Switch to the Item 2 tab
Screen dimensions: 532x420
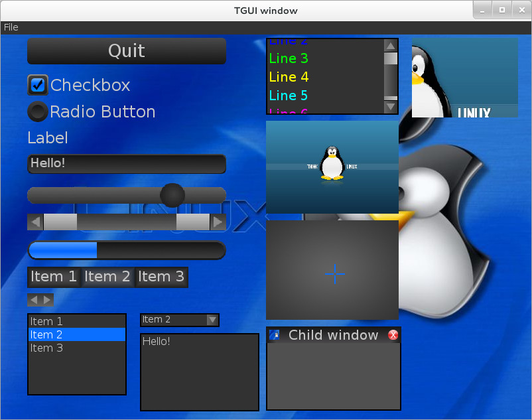[107, 277]
